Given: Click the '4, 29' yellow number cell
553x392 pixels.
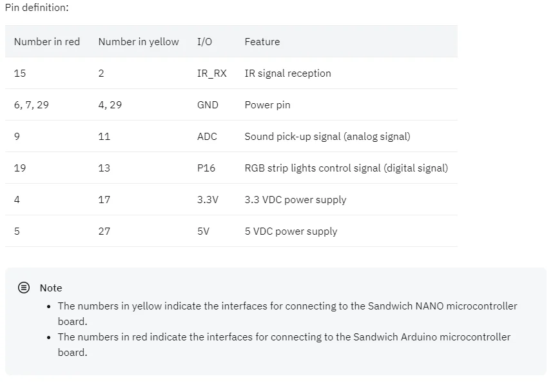Looking at the screenshot, I should coord(110,105).
